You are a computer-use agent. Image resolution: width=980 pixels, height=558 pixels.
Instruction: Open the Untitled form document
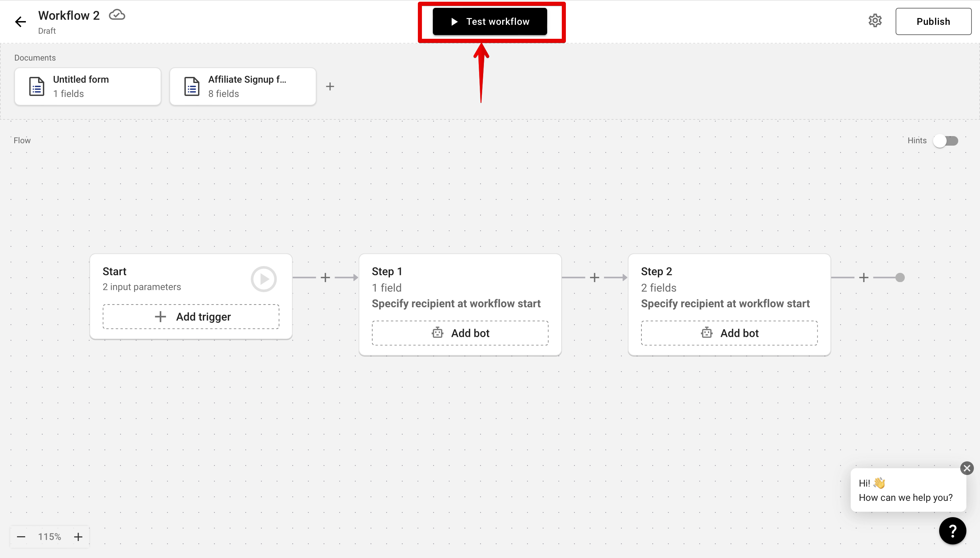(x=87, y=86)
